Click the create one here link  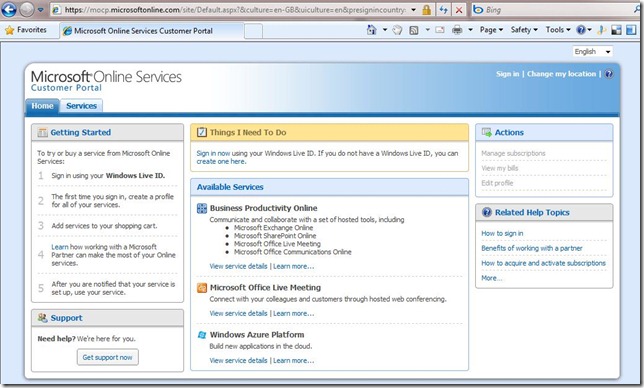click(221, 161)
